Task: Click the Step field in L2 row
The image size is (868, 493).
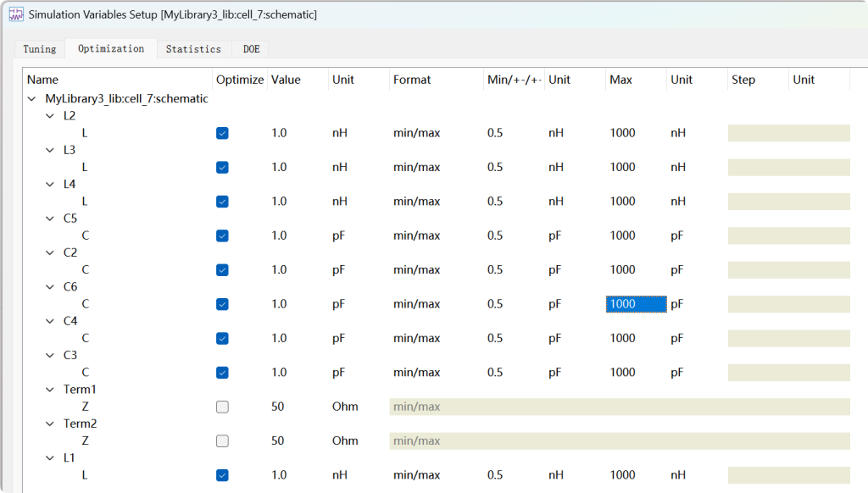Action: coord(758,133)
